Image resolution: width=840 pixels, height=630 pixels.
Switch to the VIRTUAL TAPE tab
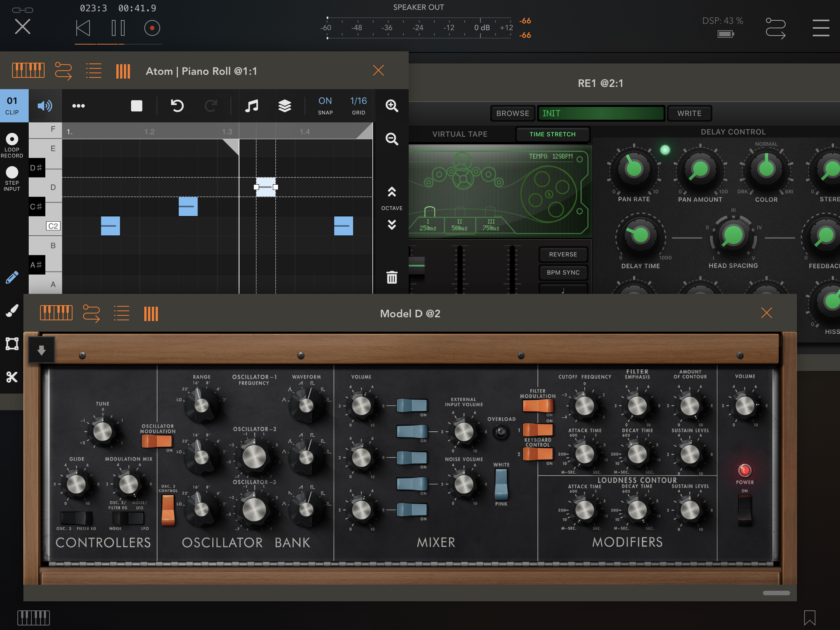pos(460,134)
